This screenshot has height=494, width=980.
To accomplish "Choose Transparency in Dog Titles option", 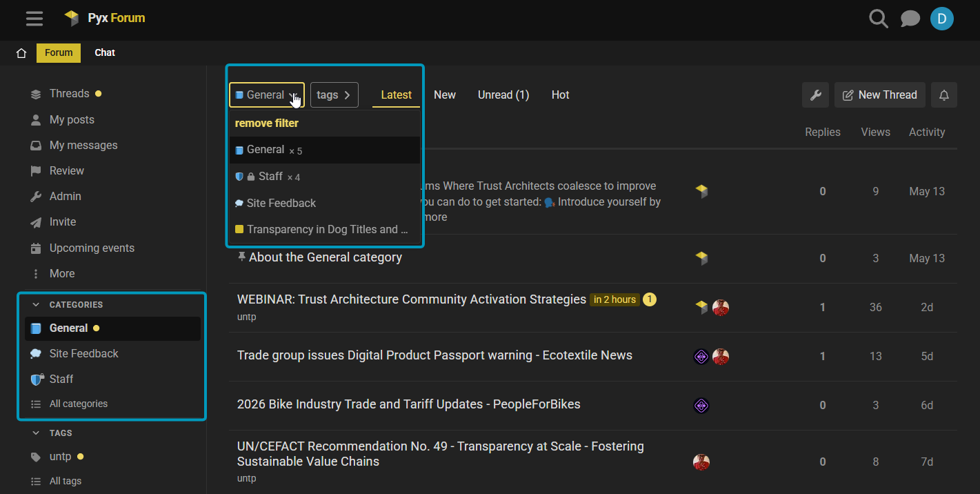I will (x=325, y=229).
